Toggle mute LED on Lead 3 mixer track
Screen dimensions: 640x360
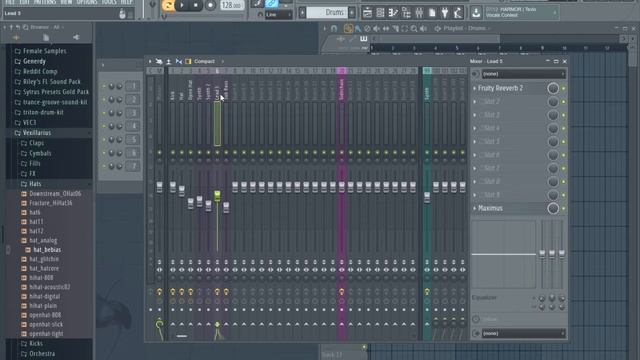(217, 152)
